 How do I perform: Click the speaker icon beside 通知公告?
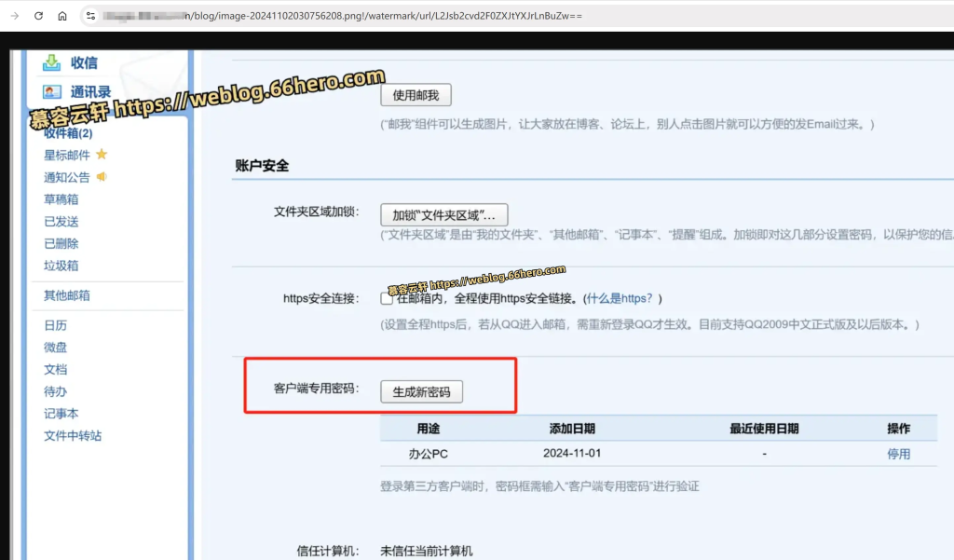(102, 177)
